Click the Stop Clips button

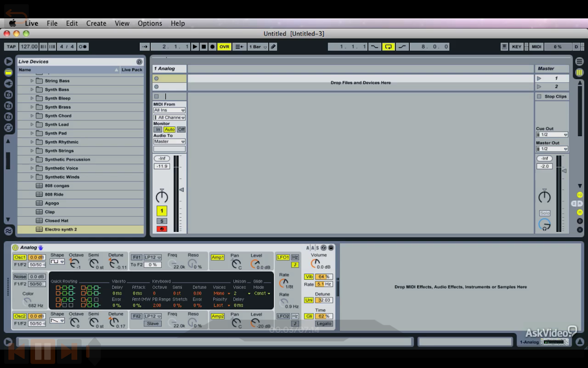[x=552, y=97]
